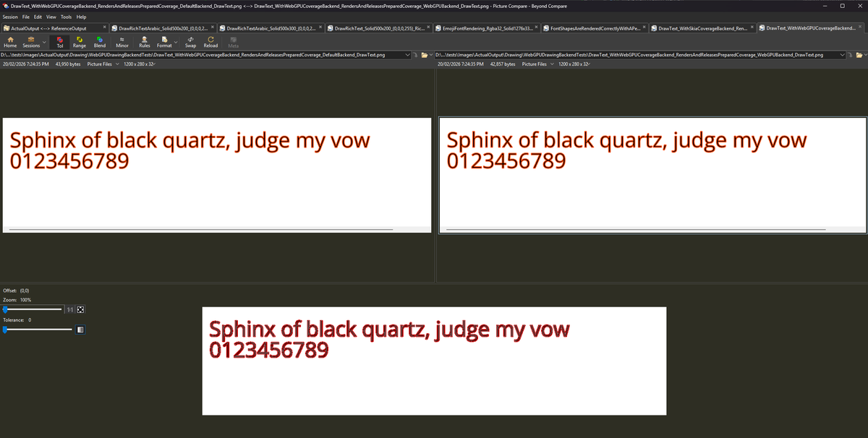
Task: Click the left pane image
Action: click(x=217, y=175)
